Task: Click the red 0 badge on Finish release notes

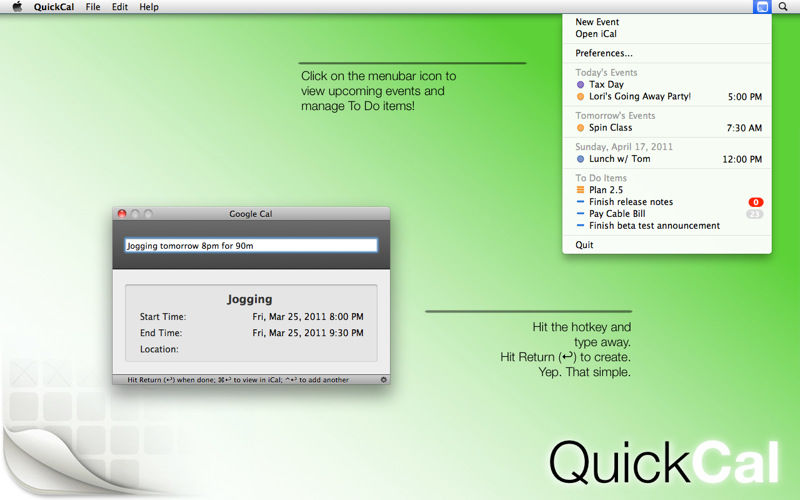Action: [x=756, y=202]
